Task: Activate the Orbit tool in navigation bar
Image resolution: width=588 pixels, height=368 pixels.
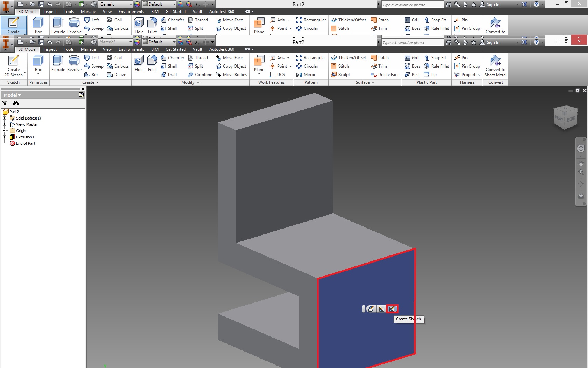Action: (581, 184)
